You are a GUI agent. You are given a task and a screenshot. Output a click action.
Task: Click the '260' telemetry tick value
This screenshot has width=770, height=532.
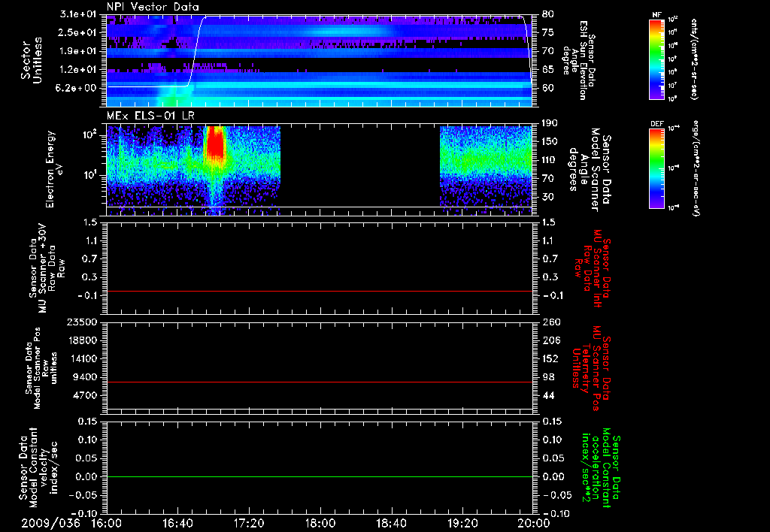[550, 322]
